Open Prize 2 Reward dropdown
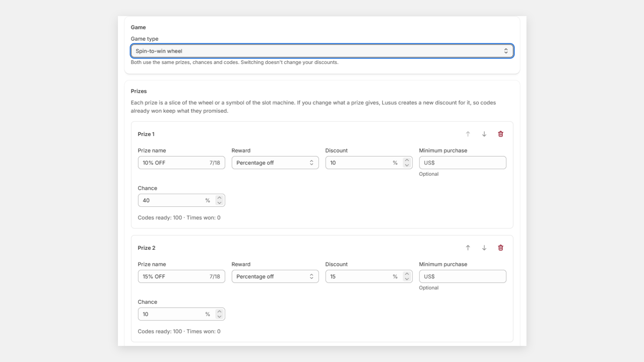This screenshot has width=644, height=362. (x=275, y=276)
